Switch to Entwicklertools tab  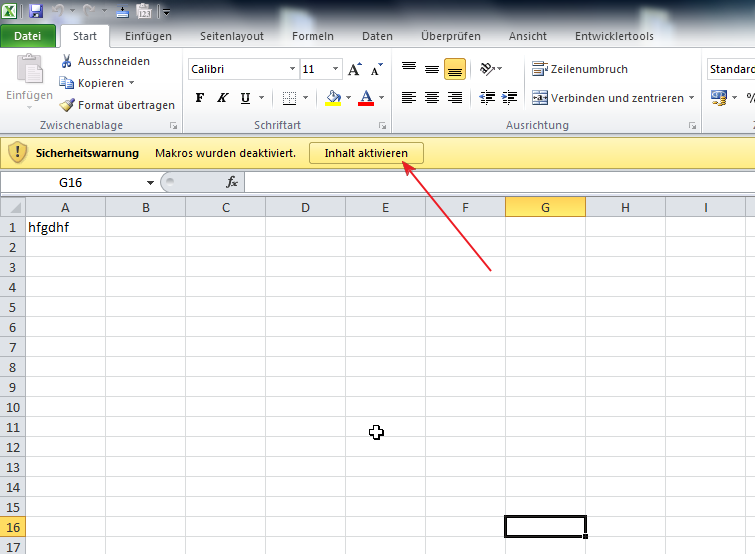coord(614,36)
